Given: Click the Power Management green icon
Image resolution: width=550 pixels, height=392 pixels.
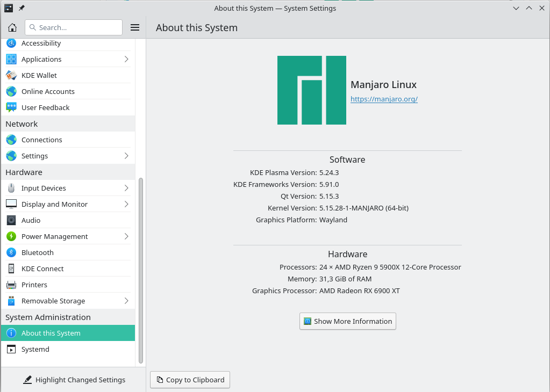Looking at the screenshot, I should [11, 236].
